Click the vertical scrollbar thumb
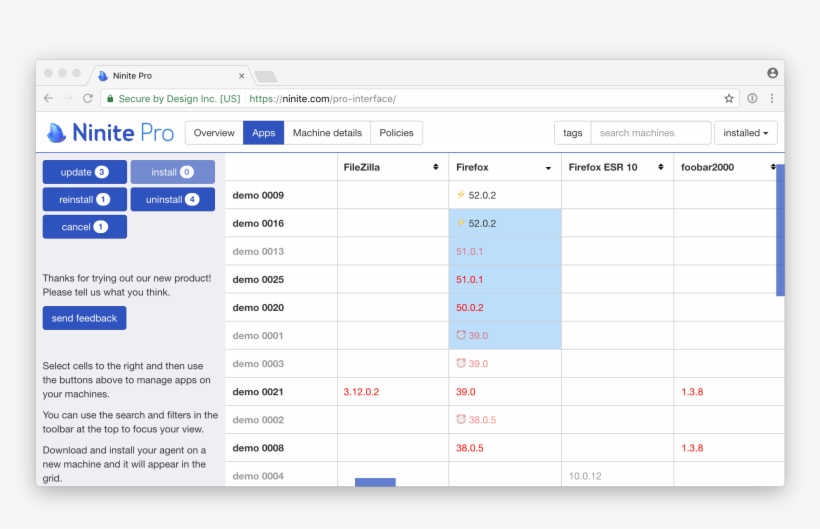Image resolution: width=820 pixels, height=529 pixels. point(780,230)
